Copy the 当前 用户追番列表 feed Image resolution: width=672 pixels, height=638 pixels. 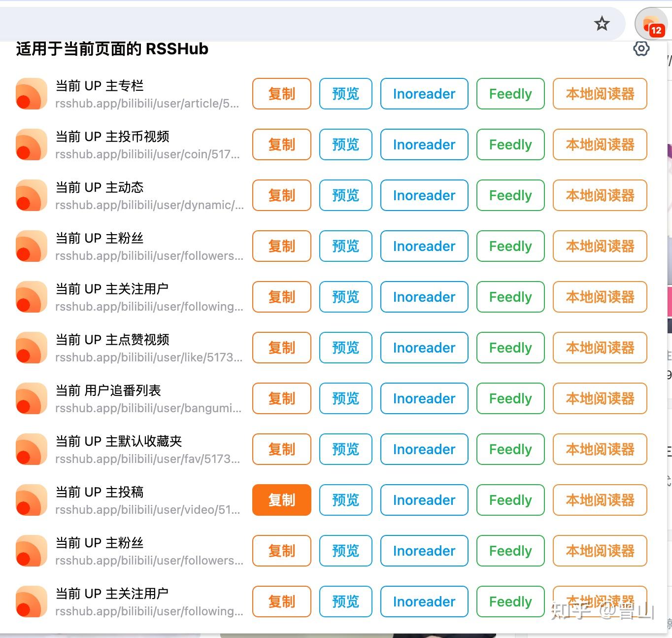[x=281, y=398]
